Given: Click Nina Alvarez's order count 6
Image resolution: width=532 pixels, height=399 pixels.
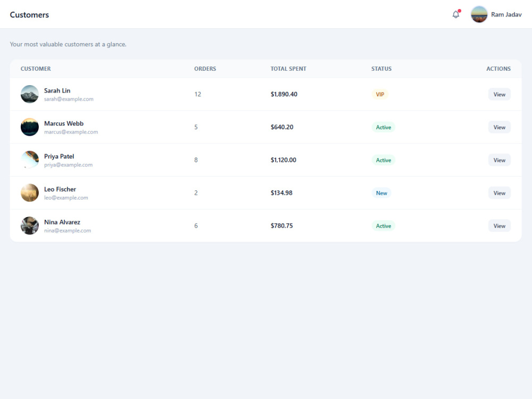Looking at the screenshot, I should pos(196,226).
